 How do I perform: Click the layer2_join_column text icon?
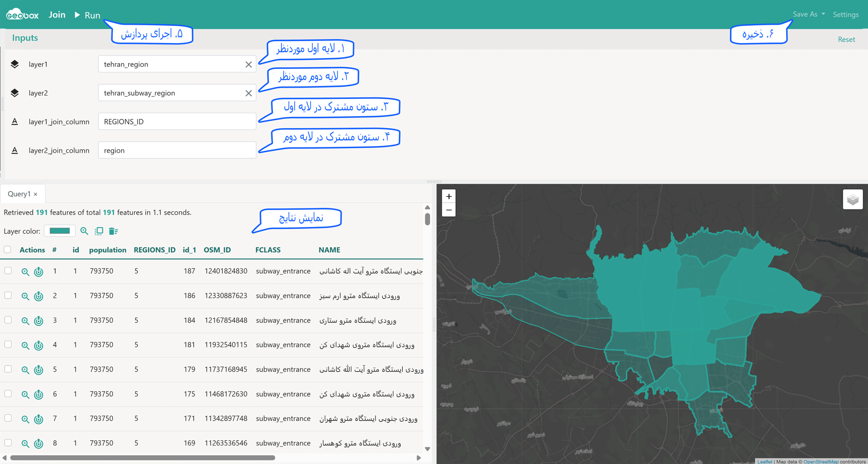(x=15, y=150)
